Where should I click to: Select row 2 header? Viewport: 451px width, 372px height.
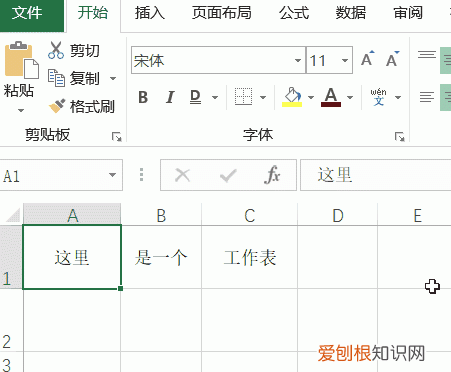11,320
